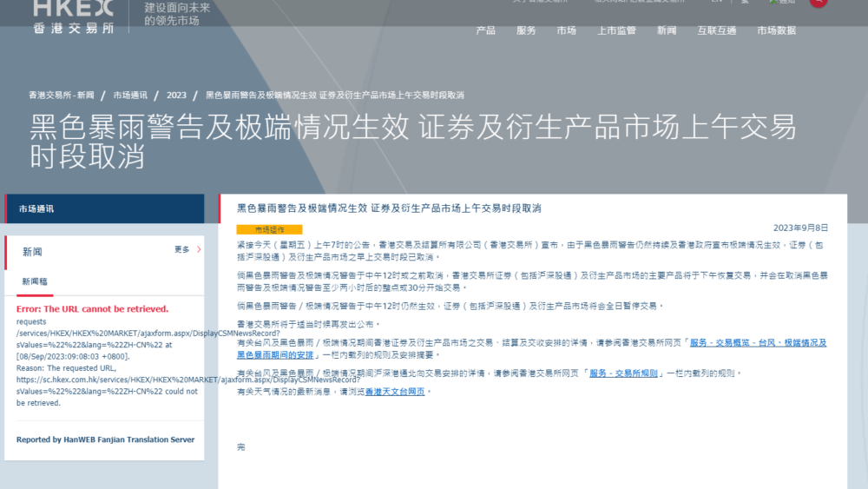Image resolution: width=868 pixels, height=489 pixels.
Task: Open the 香港天文台网页 link
Action: pyautogui.click(x=394, y=392)
